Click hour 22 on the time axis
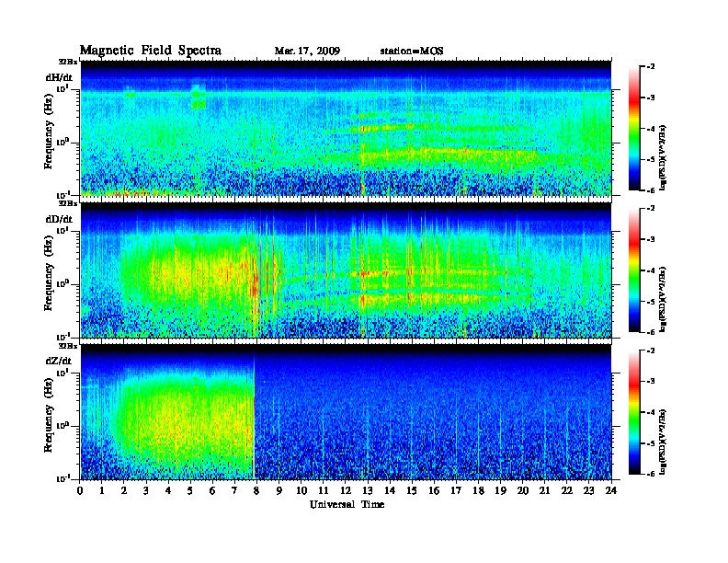This screenshot has width=728, height=563. [x=567, y=491]
